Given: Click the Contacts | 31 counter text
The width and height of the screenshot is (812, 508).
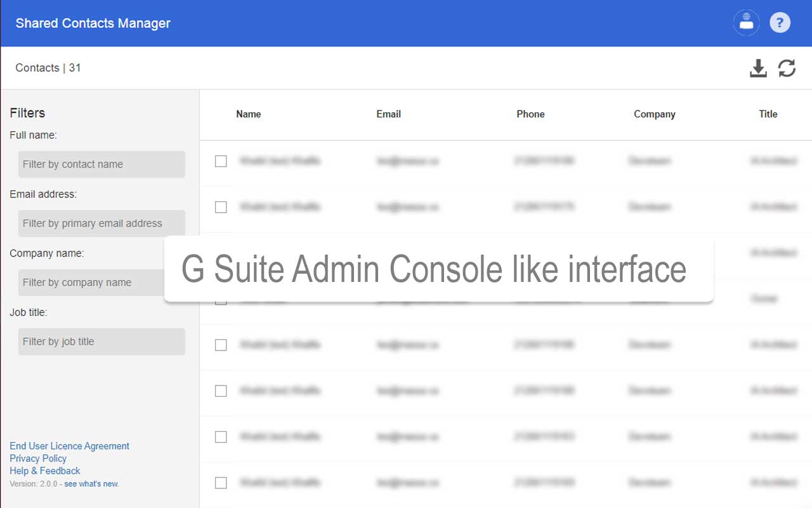Looking at the screenshot, I should (48, 68).
